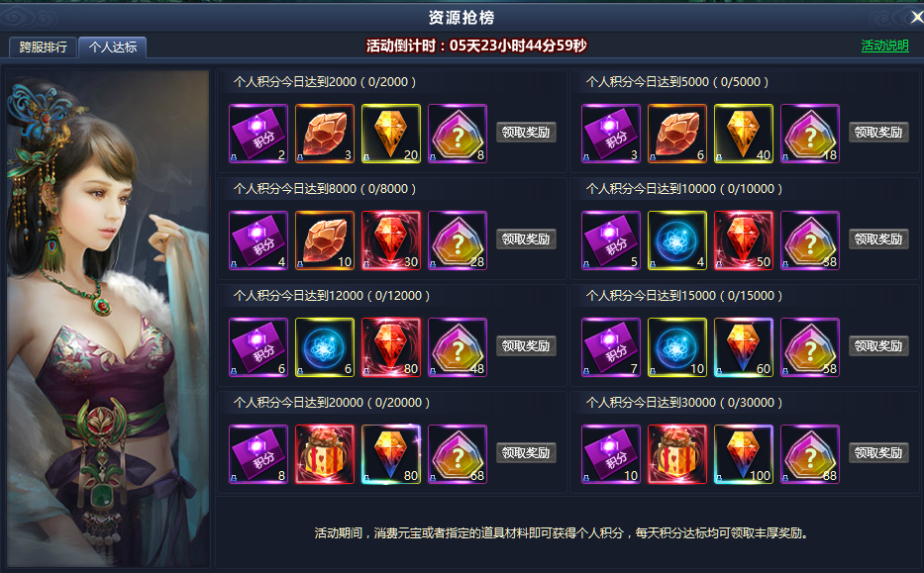Open the 个人达标 tab
The height and width of the screenshot is (573, 924).
pos(113,48)
